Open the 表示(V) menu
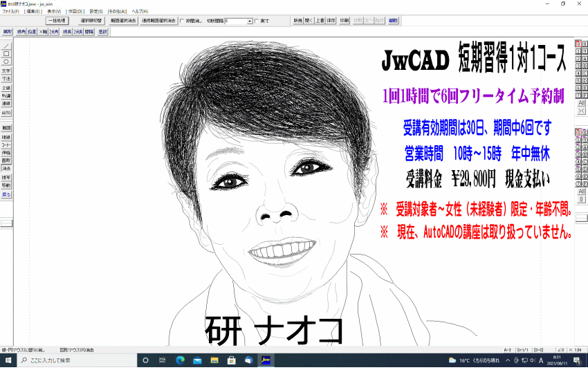 click(x=54, y=11)
